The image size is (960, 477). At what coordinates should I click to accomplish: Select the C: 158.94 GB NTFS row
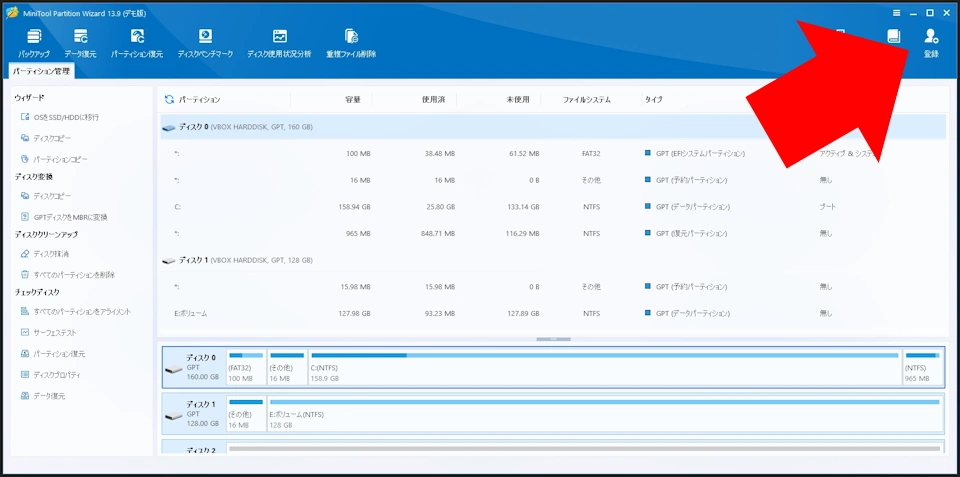point(553,207)
